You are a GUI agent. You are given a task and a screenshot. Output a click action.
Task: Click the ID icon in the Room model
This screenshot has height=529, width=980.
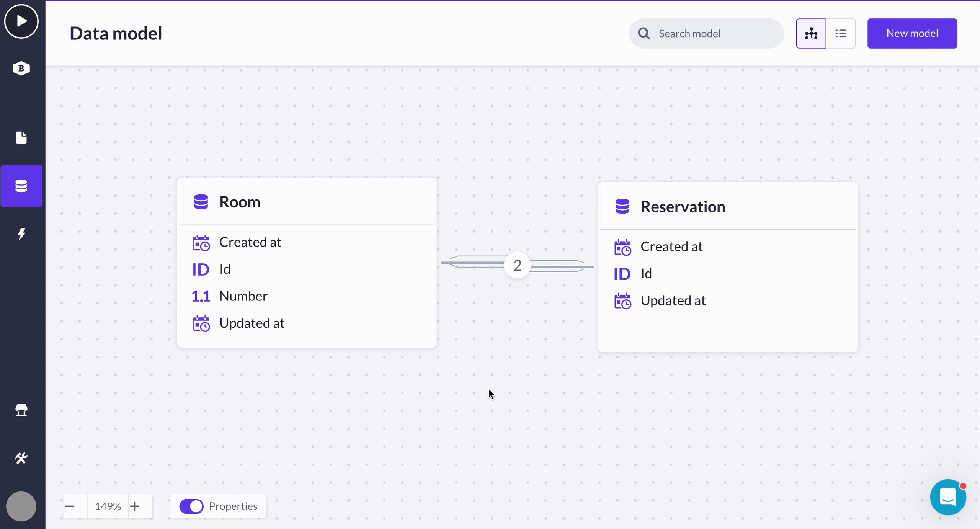201,269
